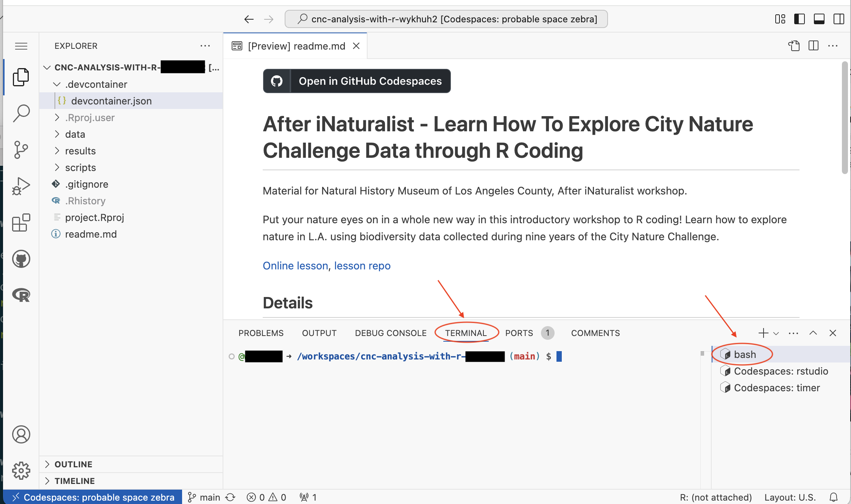
Task: Open the Run and Debug view
Action: [x=21, y=186]
